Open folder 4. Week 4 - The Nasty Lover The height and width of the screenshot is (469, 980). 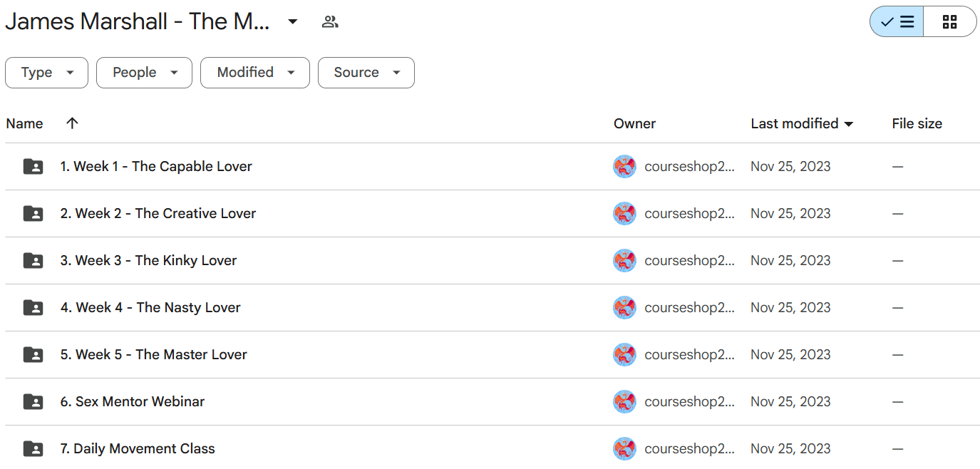(x=150, y=308)
